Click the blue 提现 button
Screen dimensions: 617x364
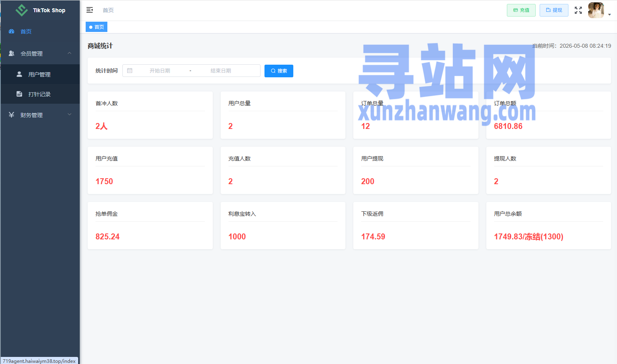554,10
